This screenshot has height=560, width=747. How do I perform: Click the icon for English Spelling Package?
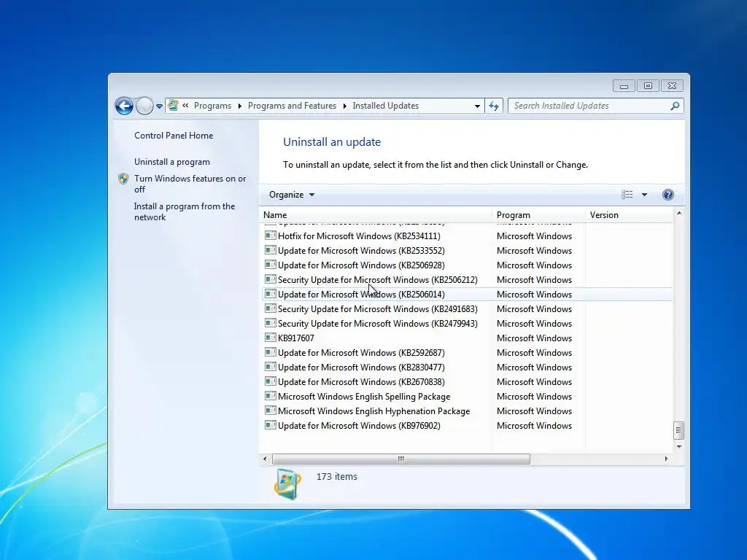coord(271,396)
